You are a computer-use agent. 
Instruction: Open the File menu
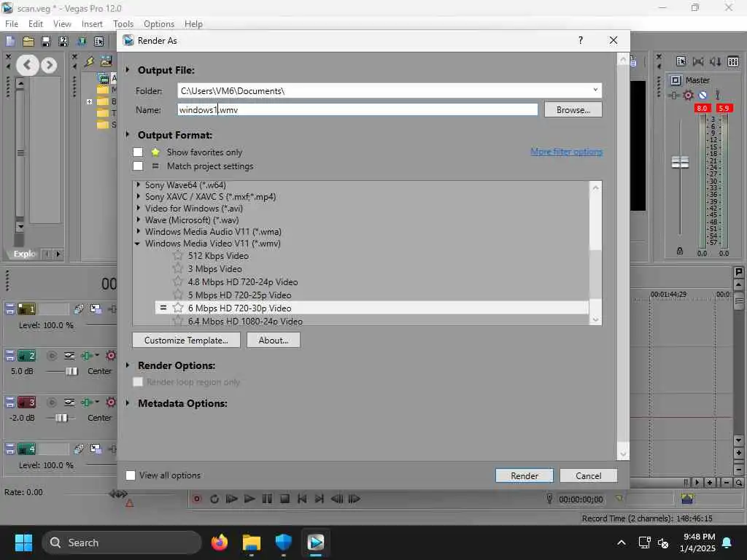(12, 24)
